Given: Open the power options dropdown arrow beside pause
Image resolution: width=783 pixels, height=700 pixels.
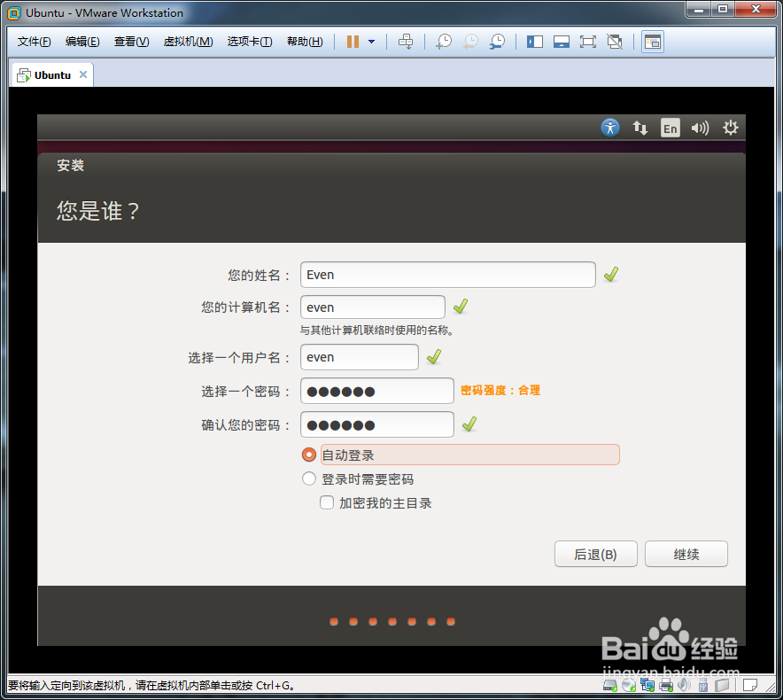Looking at the screenshot, I should click(x=371, y=42).
